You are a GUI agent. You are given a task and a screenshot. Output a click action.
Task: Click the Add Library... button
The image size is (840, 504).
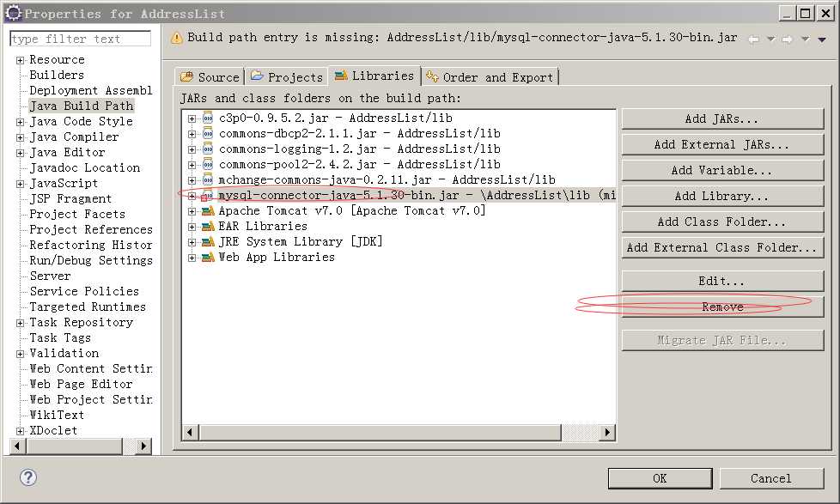tap(722, 196)
